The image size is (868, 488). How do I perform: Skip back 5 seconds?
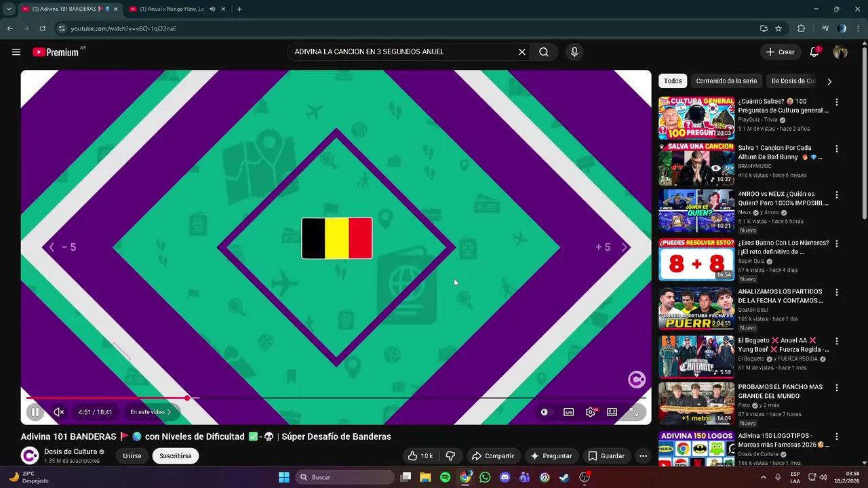(x=61, y=247)
